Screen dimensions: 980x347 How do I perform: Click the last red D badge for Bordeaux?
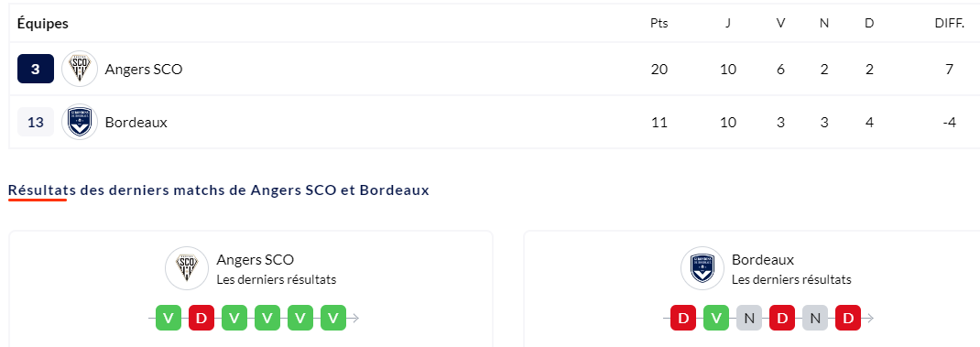tap(848, 319)
